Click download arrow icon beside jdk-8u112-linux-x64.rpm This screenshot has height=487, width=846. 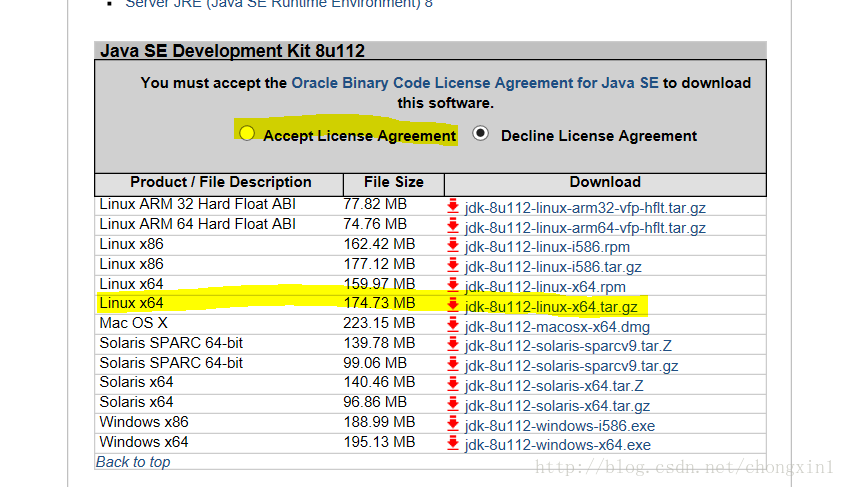pos(453,285)
